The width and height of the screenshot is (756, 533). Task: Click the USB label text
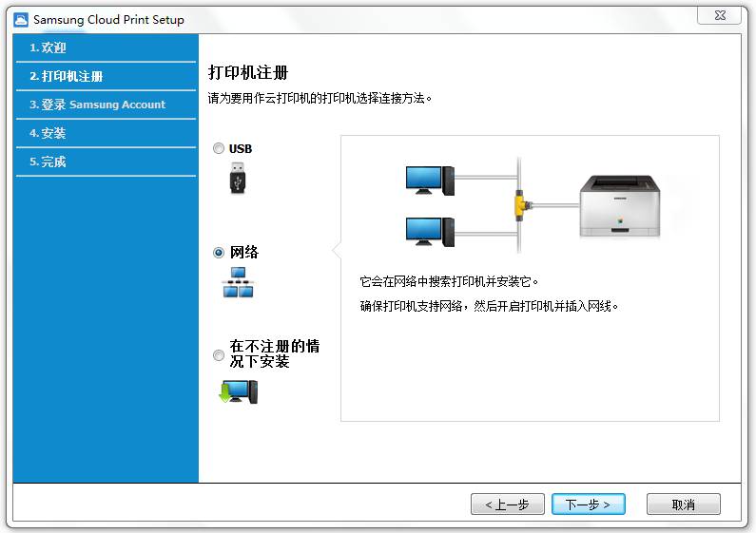(x=240, y=149)
